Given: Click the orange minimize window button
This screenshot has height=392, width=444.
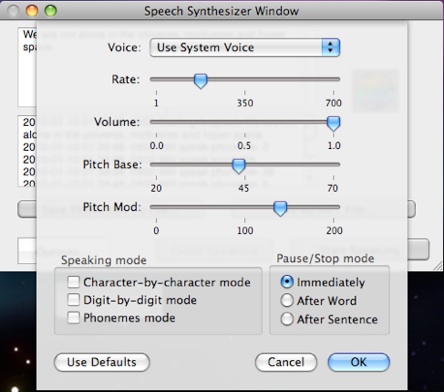Looking at the screenshot, I should pos(32,11).
